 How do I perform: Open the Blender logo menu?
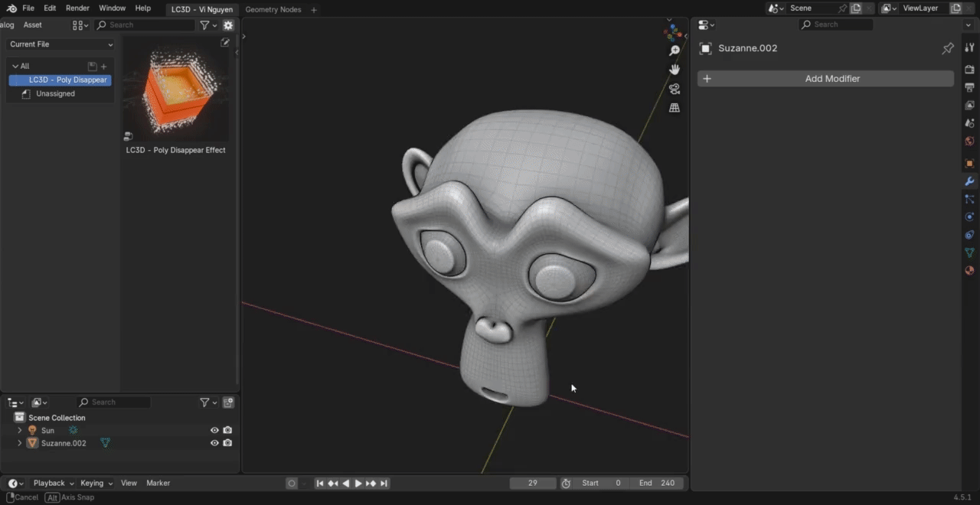tap(11, 8)
